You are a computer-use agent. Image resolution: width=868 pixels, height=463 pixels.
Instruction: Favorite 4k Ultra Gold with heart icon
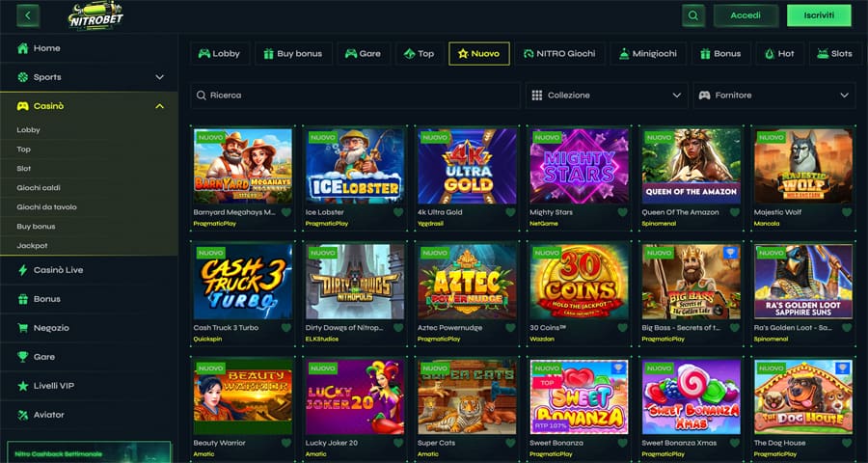click(x=510, y=212)
